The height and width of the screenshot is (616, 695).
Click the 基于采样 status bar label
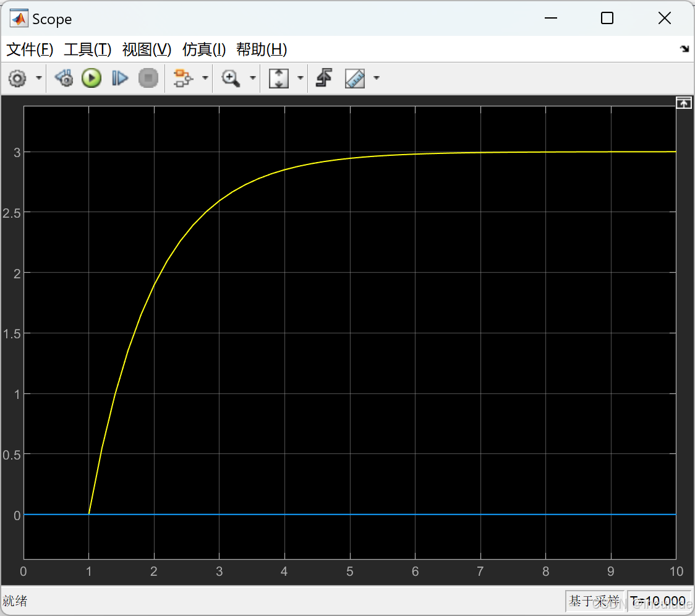594,601
